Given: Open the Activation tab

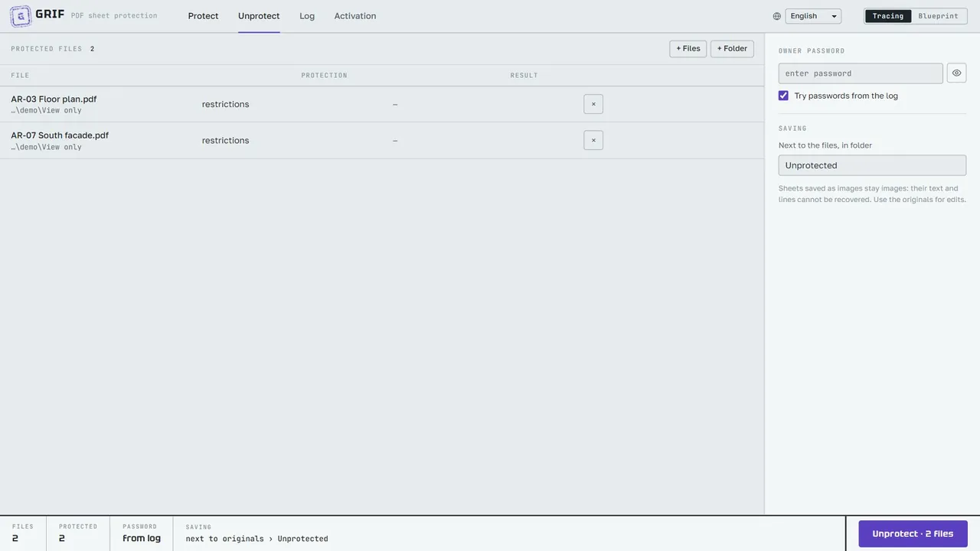Looking at the screenshot, I should (x=355, y=16).
